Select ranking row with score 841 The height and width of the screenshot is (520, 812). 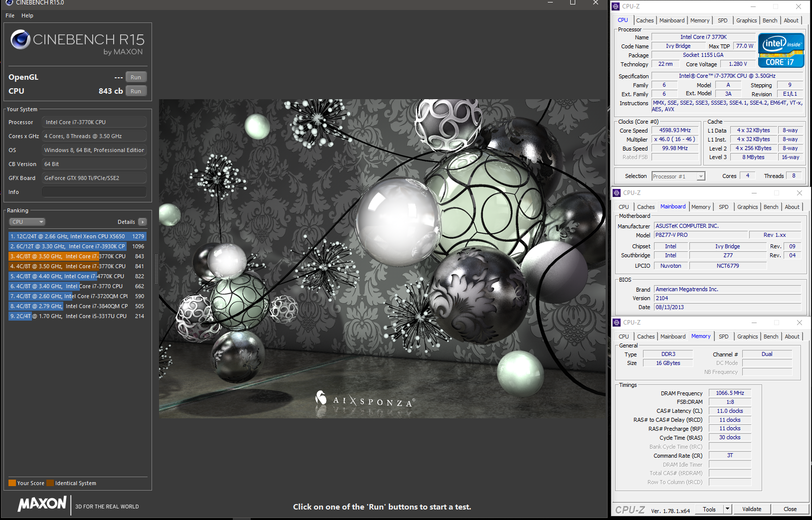pos(77,266)
